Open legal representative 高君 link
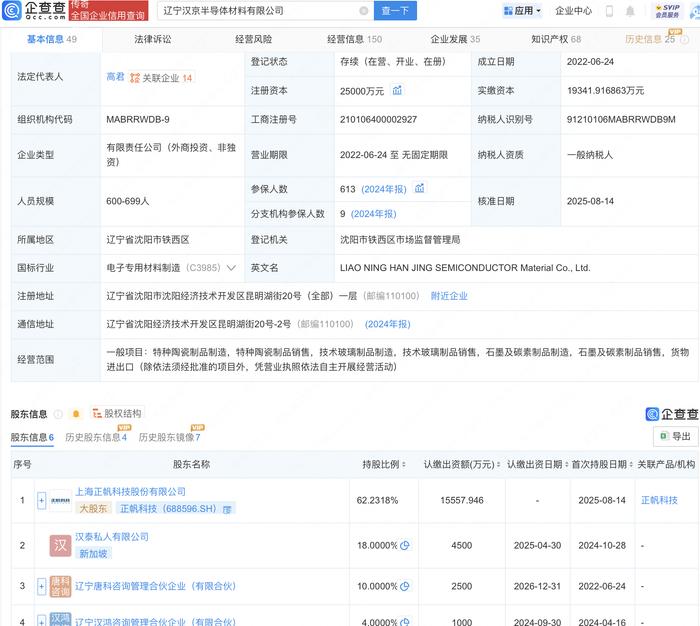 click(x=115, y=77)
